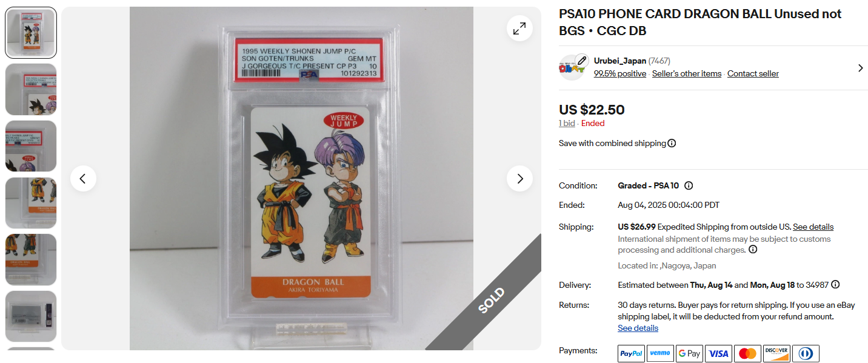Image resolution: width=868 pixels, height=363 pixels.
Task: Select the PayPal payment icon
Action: point(631,353)
